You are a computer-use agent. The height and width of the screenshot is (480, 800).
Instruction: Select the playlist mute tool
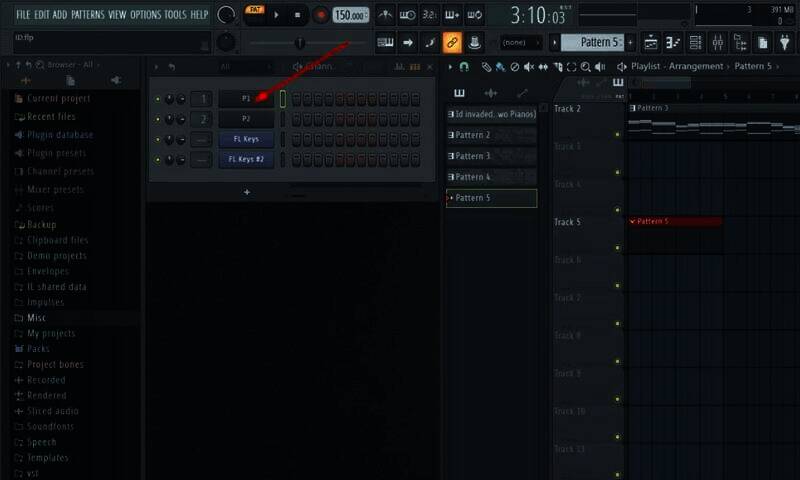[x=529, y=67]
